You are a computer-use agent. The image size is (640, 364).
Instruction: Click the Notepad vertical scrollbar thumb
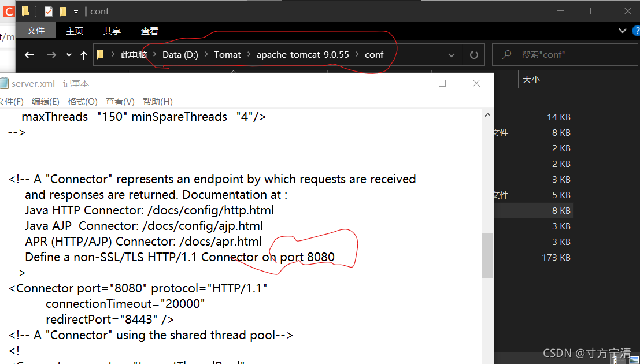487,255
